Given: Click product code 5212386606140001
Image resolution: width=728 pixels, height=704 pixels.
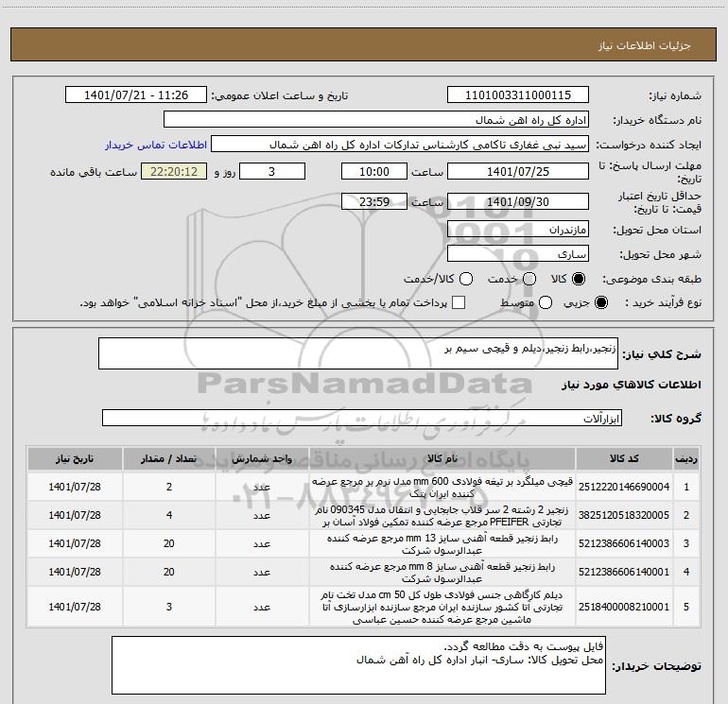Looking at the screenshot, I should tap(624, 572).
